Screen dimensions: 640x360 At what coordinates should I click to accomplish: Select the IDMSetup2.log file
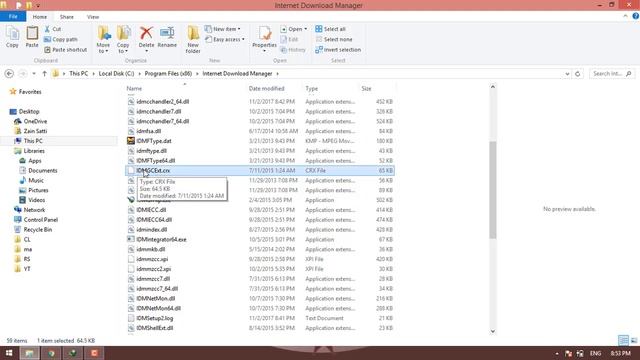click(260, 318)
